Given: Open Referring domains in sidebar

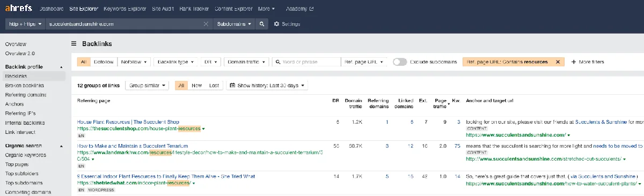Looking at the screenshot, I should [25, 95].
